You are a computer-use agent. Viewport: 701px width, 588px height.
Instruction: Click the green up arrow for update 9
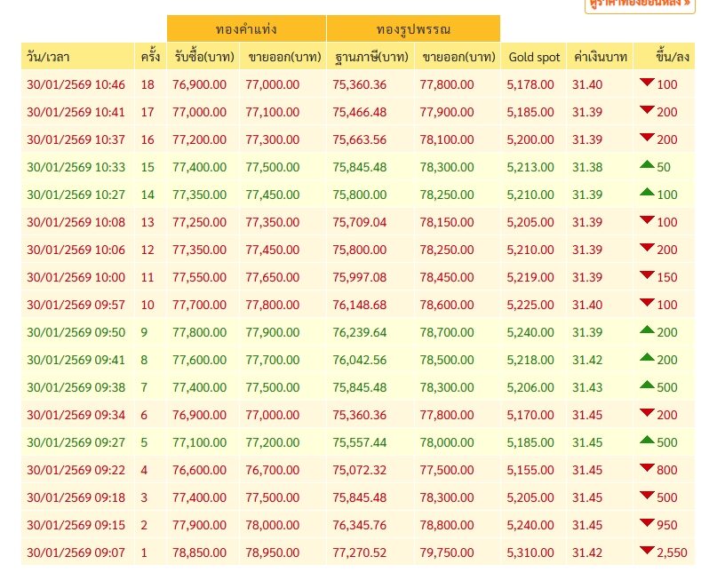tap(647, 330)
